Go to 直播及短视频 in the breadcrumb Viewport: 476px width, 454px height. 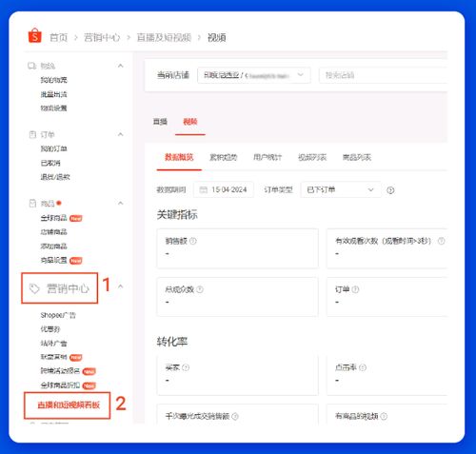point(164,37)
